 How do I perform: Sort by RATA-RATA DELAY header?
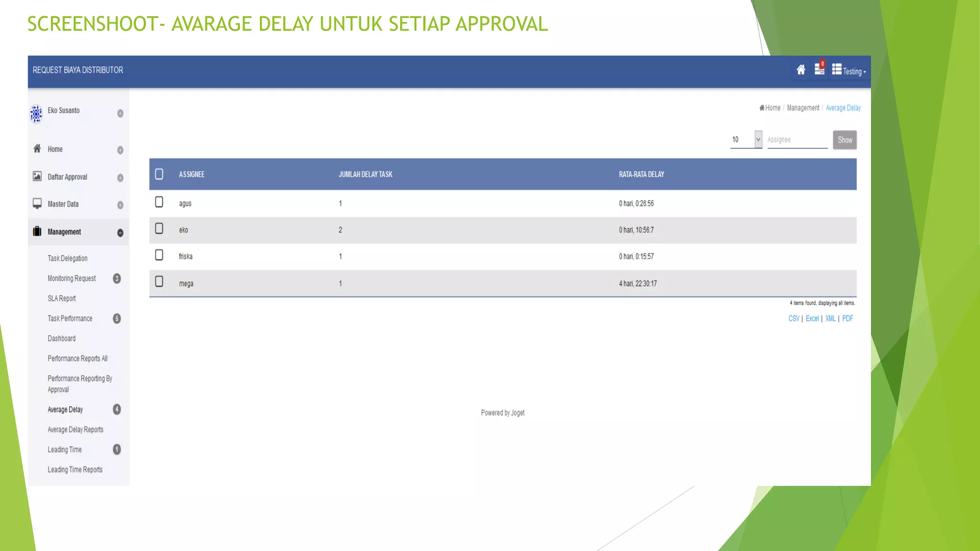(641, 175)
